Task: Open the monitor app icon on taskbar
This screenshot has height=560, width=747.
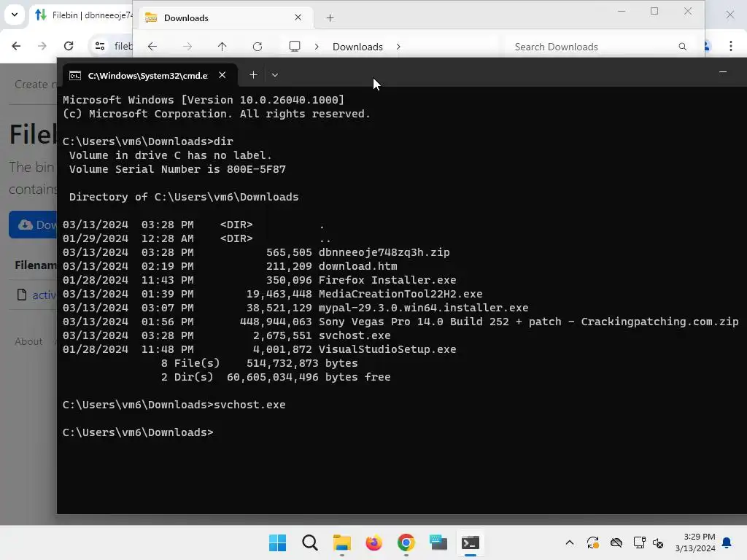Action: (438, 542)
